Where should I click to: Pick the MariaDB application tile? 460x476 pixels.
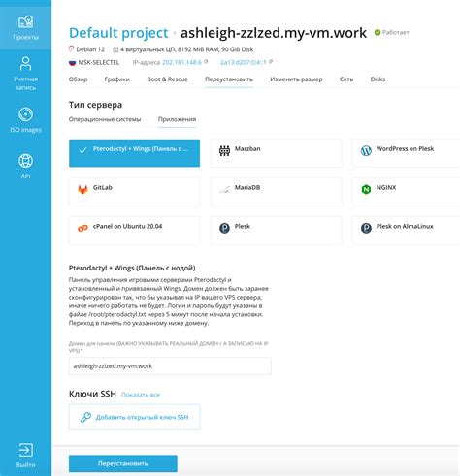point(276,192)
